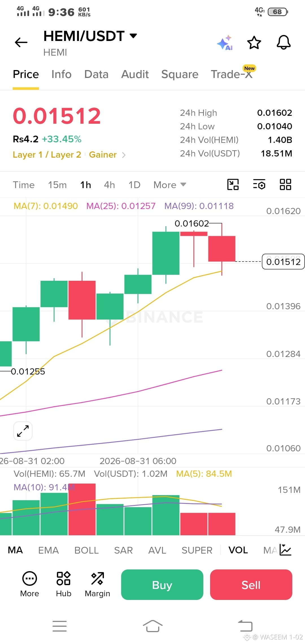Screen dimensions: 305x644
Task: Tap the green Buy button
Action: point(162,585)
